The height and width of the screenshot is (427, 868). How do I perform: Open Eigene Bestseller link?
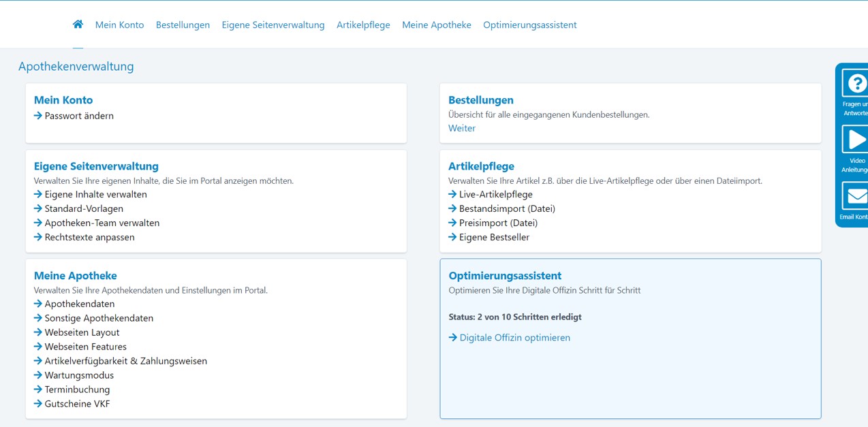(494, 237)
